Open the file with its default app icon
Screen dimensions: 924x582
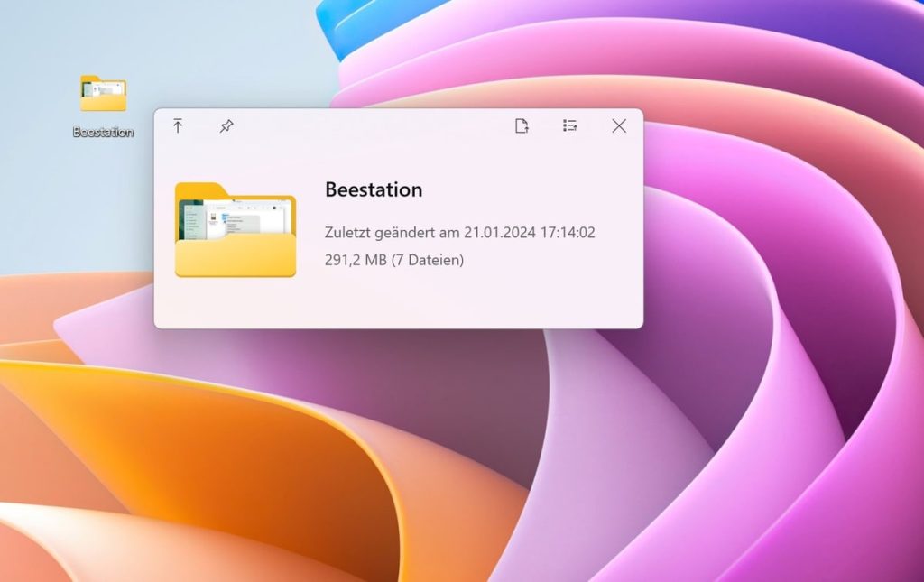pyautogui.click(x=522, y=125)
